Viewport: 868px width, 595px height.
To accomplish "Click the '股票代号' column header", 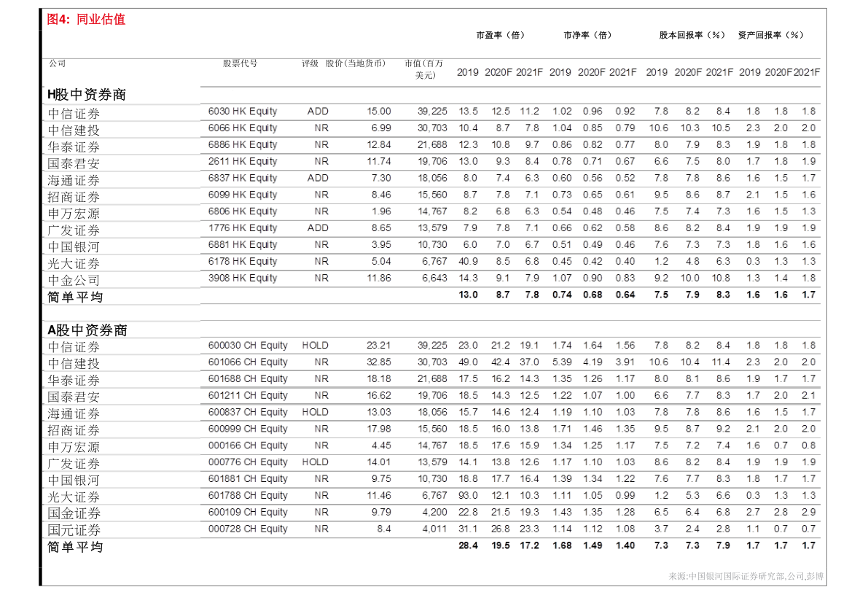I will pyautogui.click(x=241, y=63).
